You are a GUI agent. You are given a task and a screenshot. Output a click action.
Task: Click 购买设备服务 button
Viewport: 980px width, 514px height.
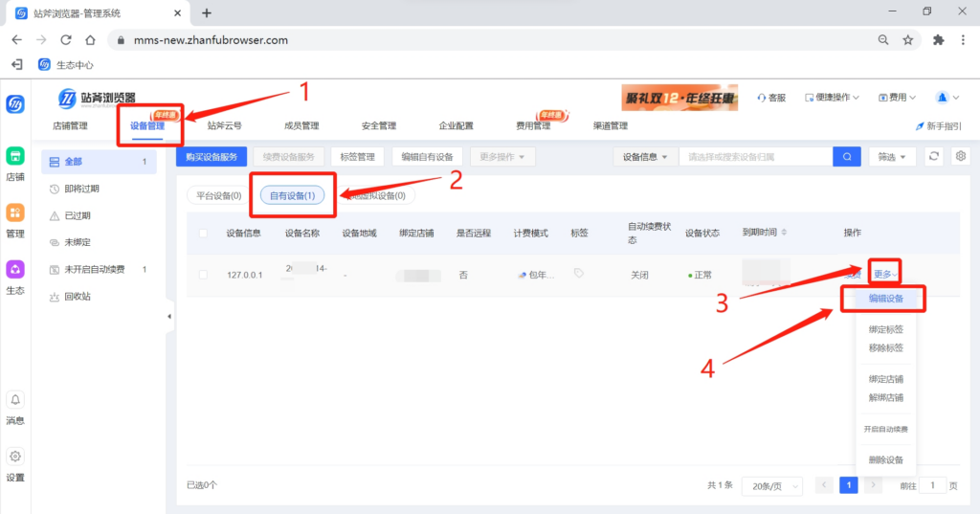click(212, 157)
